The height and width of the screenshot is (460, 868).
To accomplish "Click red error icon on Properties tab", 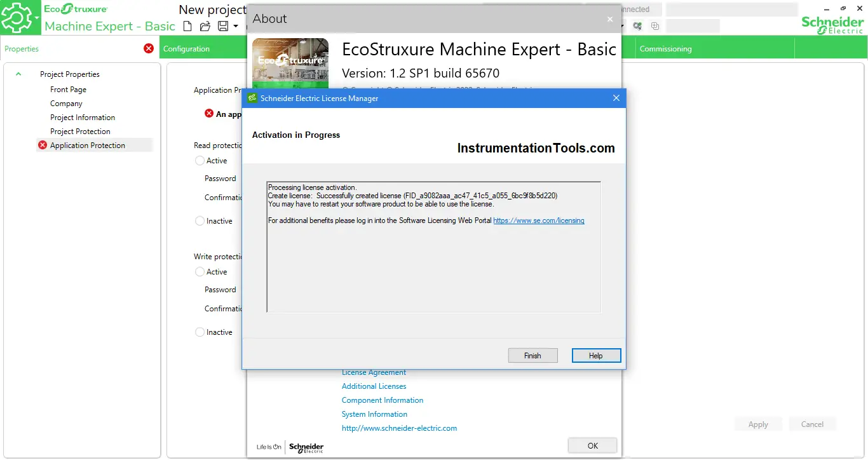I will pyautogui.click(x=149, y=48).
